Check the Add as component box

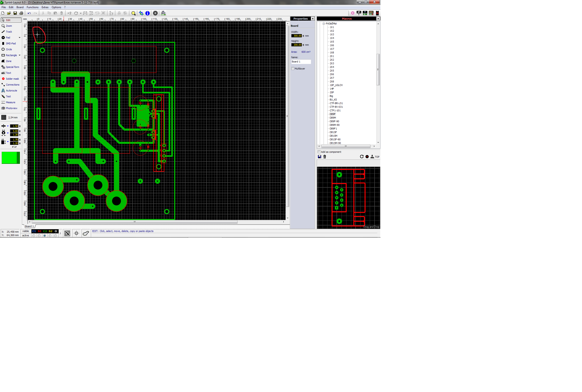[x=319, y=152]
